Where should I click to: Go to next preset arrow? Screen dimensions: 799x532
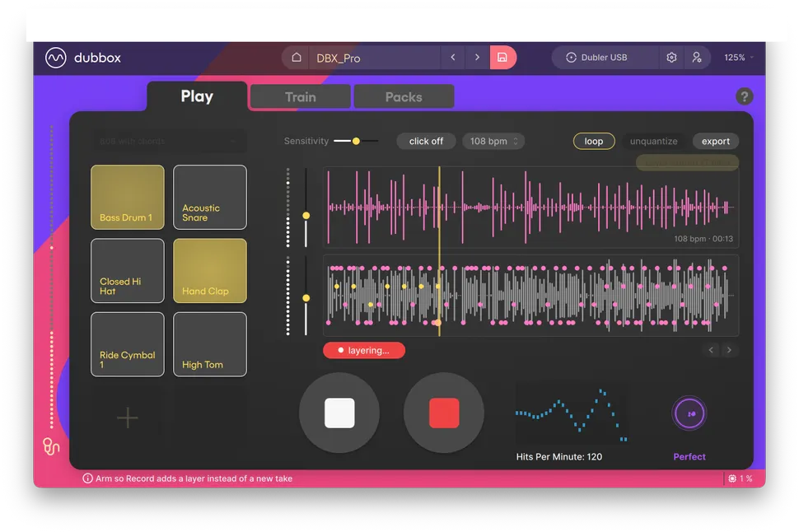477,58
